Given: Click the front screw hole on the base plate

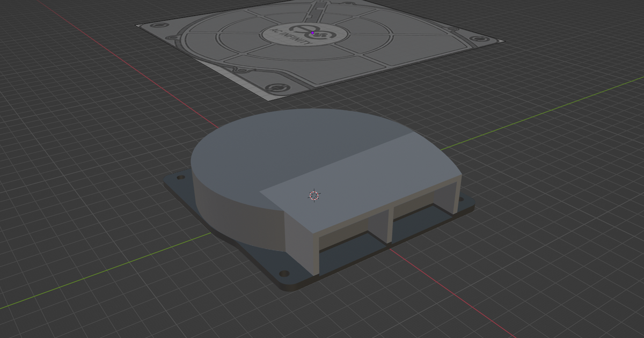Looking at the screenshot, I should (x=284, y=274).
